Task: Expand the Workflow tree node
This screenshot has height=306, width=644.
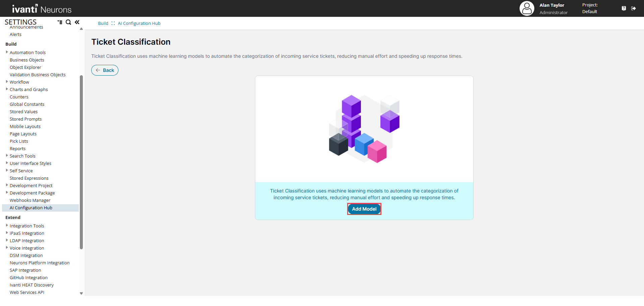Action: click(x=7, y=82)
